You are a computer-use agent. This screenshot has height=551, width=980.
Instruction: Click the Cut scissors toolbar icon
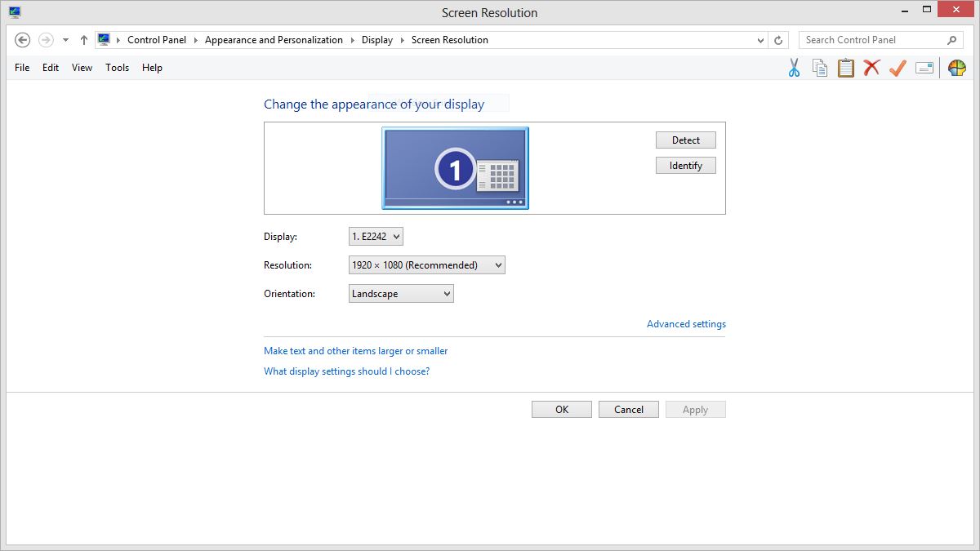click(794, 68)
